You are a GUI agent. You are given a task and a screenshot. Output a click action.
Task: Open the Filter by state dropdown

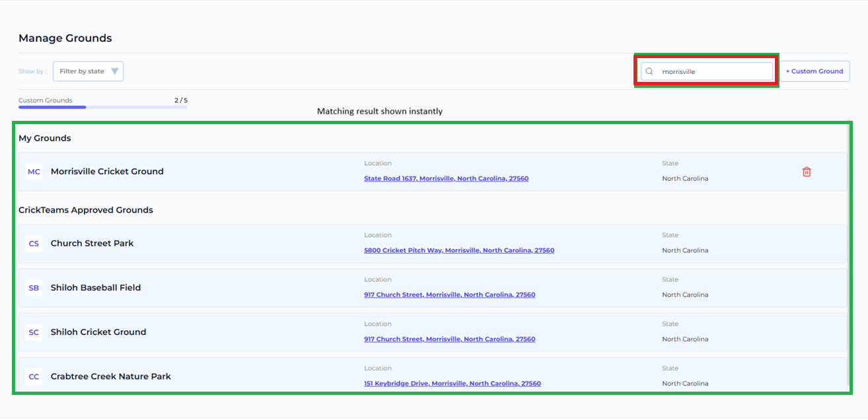88,71
